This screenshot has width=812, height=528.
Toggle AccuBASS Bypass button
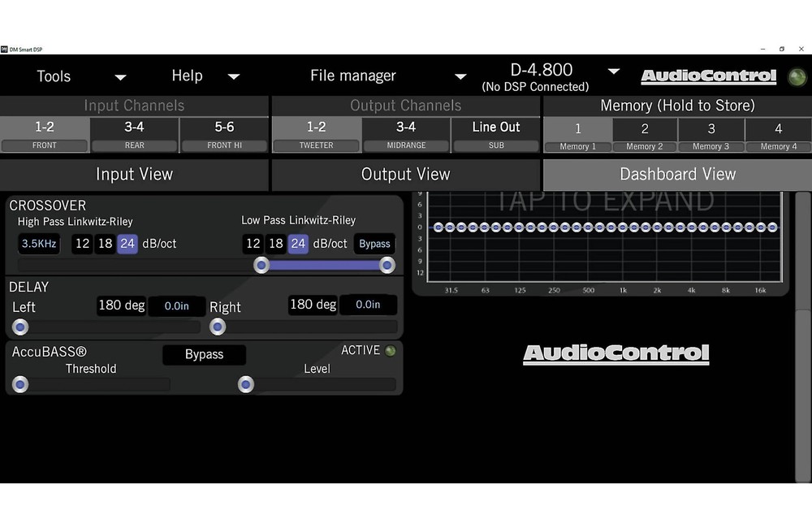204,354
